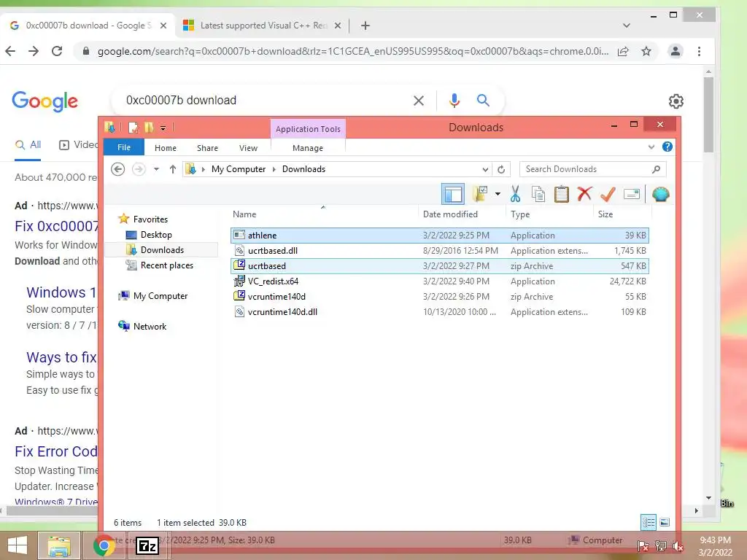Select Favorites in the navigation pane

coord(150,219)
